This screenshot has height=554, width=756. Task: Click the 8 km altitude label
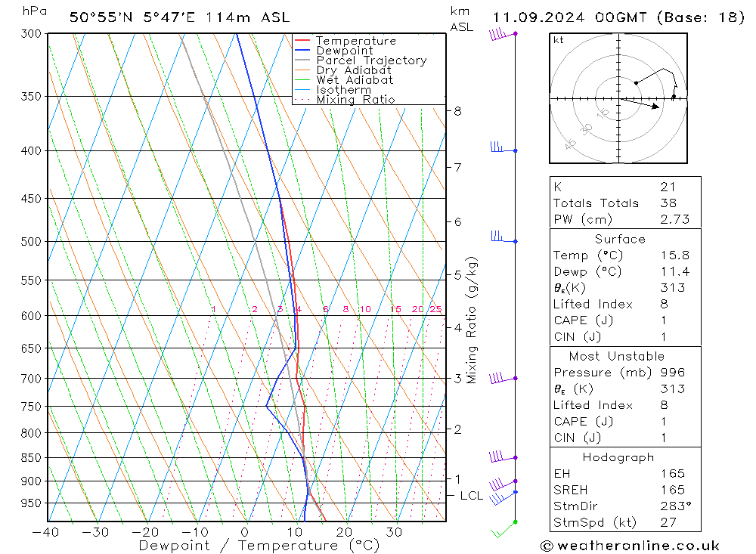(x=457, y=111)
